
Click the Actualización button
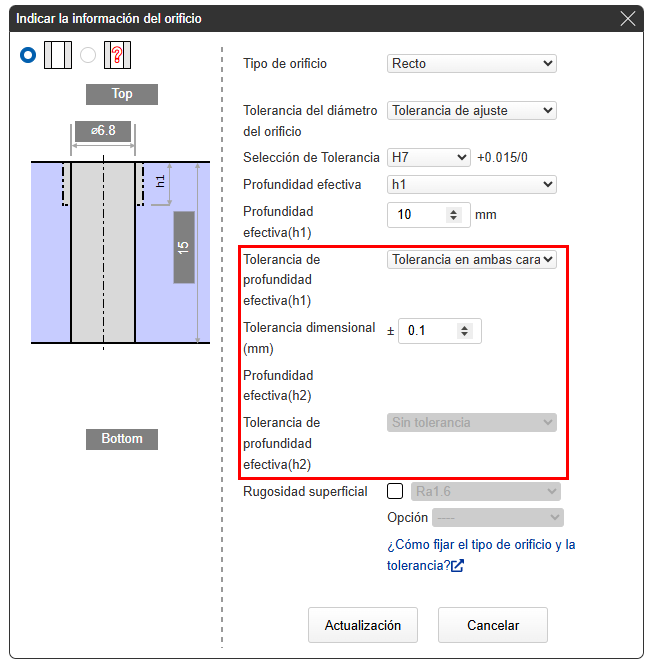click(362, 625)
